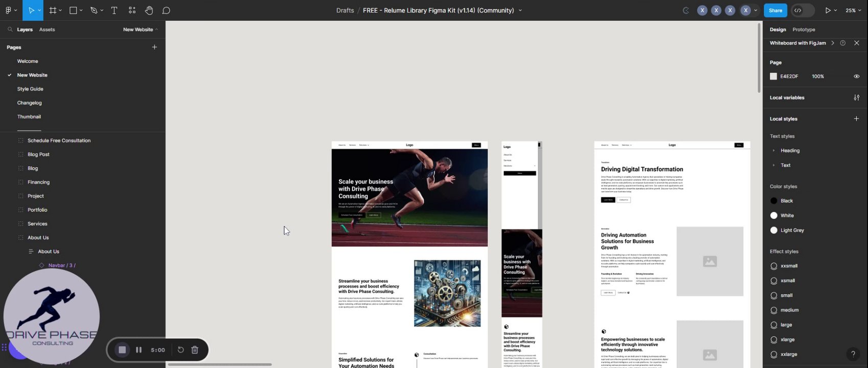Screen dimensions: 868x368
Task: Click the canvas vertical scrollbar
Action: [x=759, y=57]
